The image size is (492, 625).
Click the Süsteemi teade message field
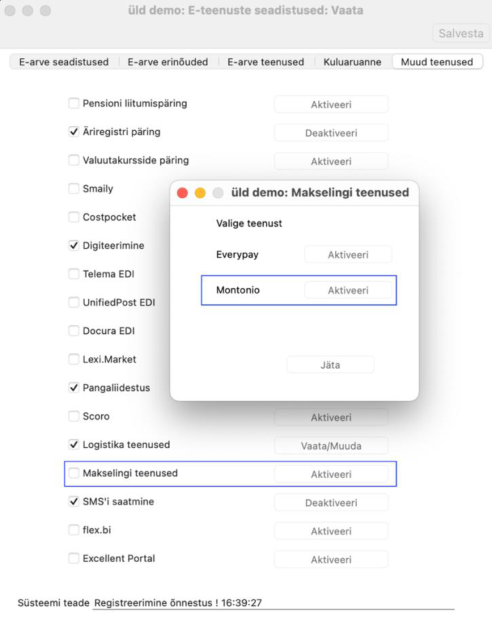pos(274,603)
